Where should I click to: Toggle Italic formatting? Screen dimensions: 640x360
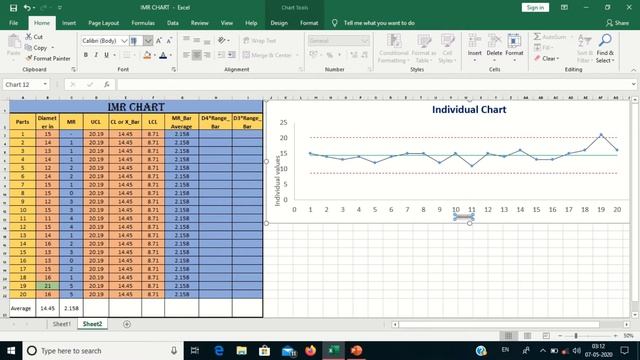[x=96, y=55]
